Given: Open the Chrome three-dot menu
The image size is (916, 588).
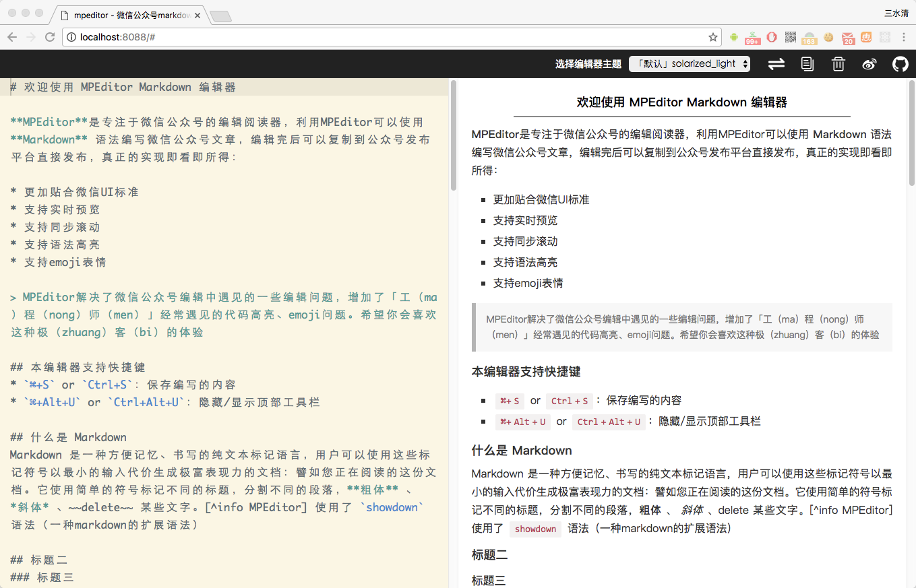Looking at the screenshot, I should [x=903, y=37].
